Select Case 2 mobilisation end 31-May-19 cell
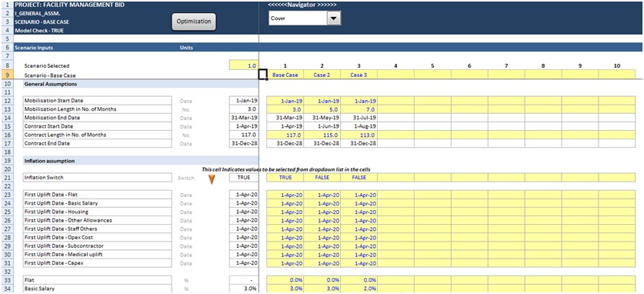The width and height of the screenshot is (644, 294). pos(322,118)
